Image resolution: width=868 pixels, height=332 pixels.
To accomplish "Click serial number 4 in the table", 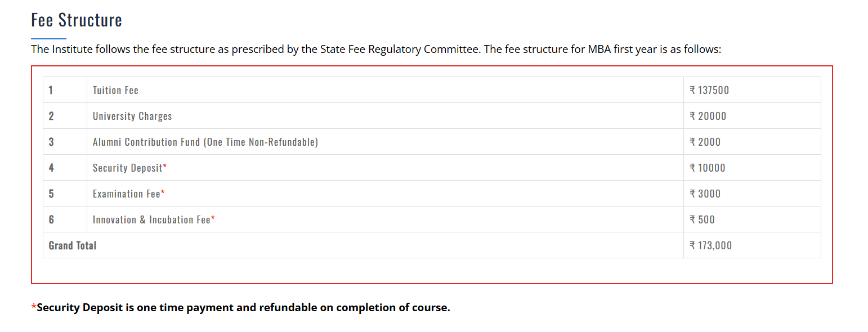I will click(51, 168).
